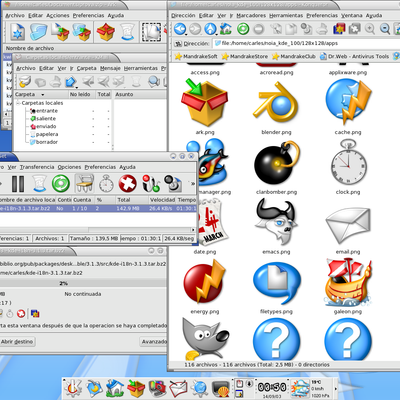Select the emacs.png gnu icon

[x=276, y=222]
